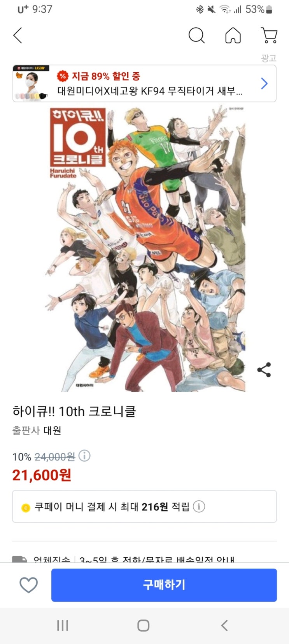Click info icon next to 적립 text

coord(199,506)
